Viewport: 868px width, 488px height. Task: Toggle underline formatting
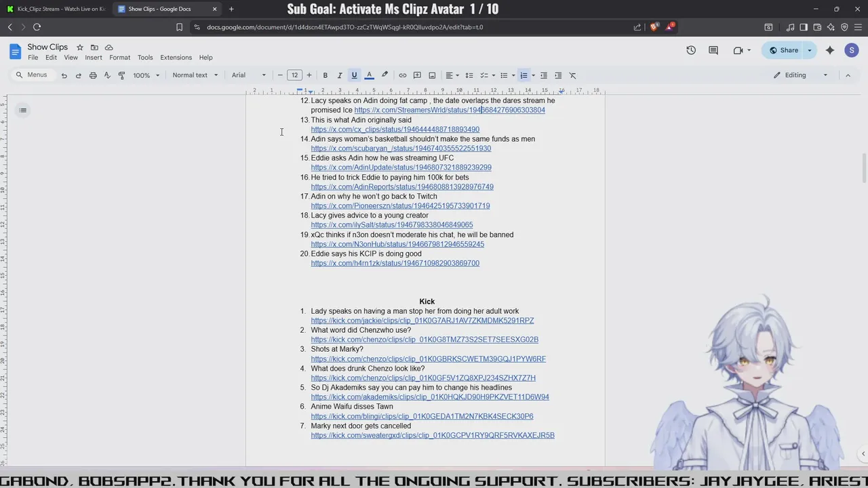(x=354, y=75)
